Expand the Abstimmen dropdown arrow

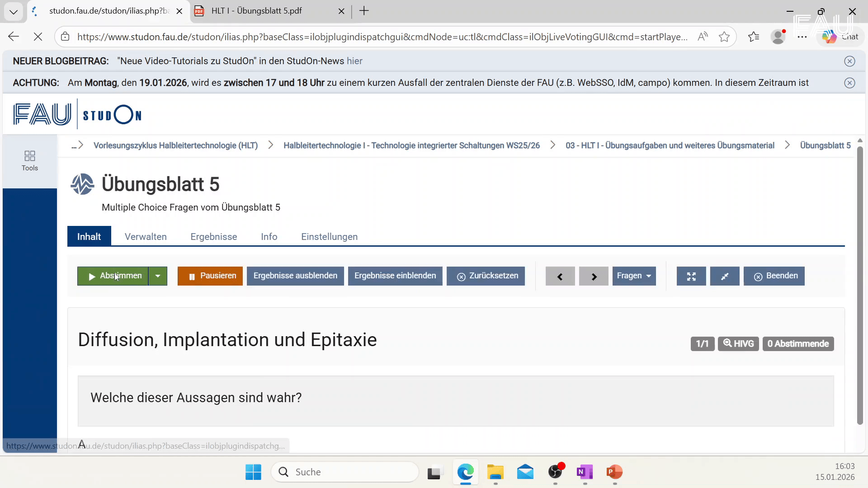coord(158,276)
